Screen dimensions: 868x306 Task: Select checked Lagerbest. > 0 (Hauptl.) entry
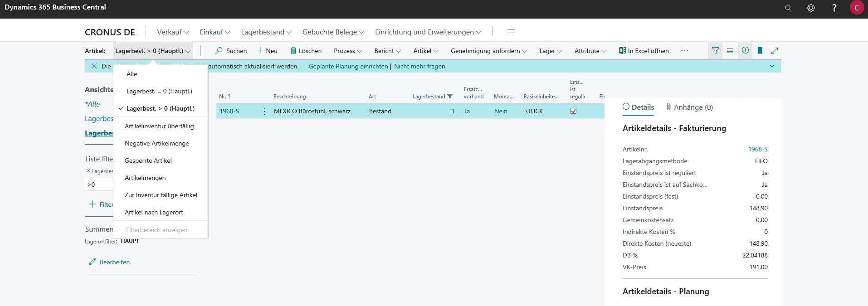(x=161, y=108)
